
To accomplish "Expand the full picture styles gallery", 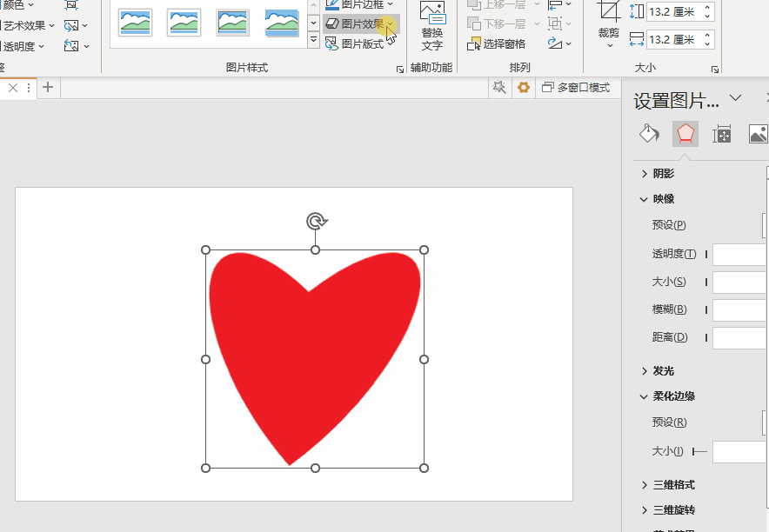I will pyautogui.click(x=314, y=40).
